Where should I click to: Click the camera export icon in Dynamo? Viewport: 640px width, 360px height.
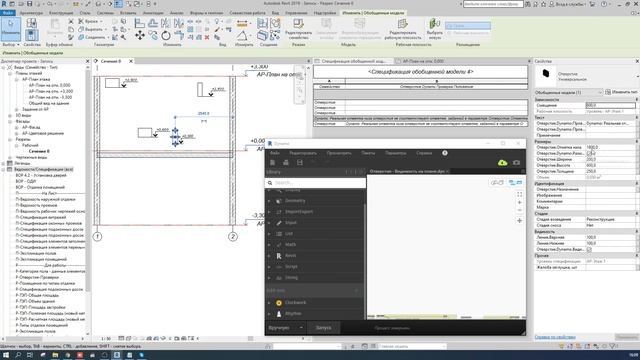[516, 162]
